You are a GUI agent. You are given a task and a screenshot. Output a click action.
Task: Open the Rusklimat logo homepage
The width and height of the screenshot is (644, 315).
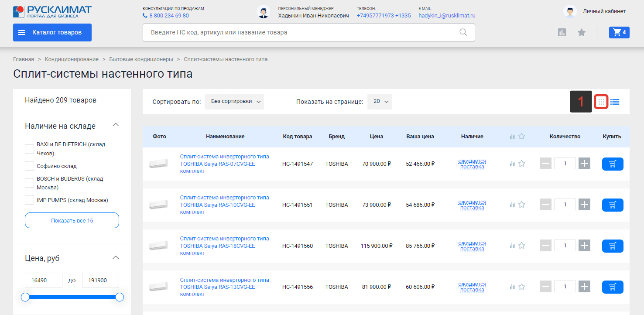click(52, 12)
